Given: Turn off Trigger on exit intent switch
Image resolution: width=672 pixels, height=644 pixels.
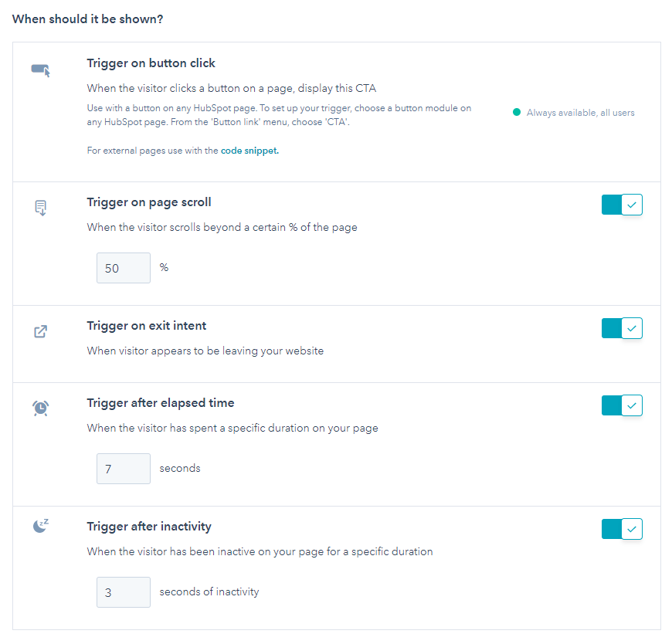Looking at the screenshot, I should click(x=622, y=328).
